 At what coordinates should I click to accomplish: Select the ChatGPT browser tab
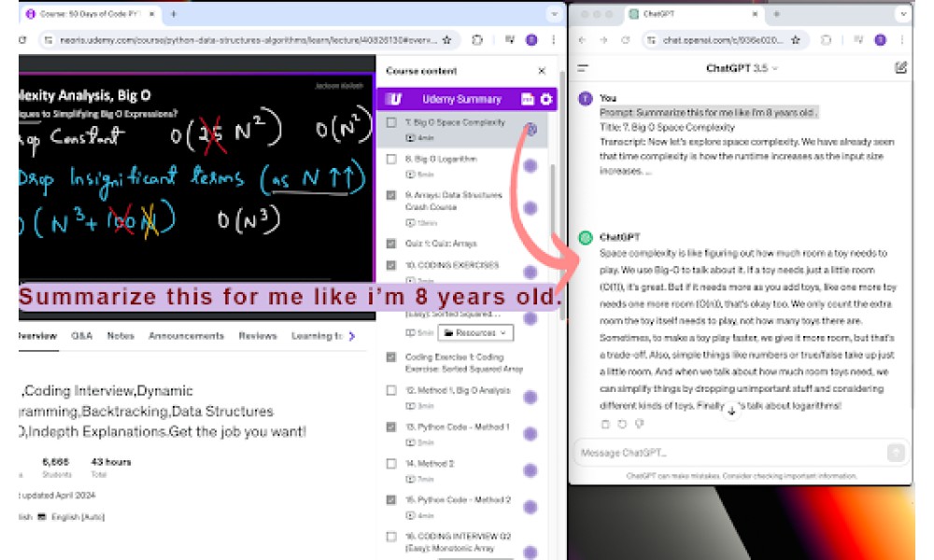[694, 14]
